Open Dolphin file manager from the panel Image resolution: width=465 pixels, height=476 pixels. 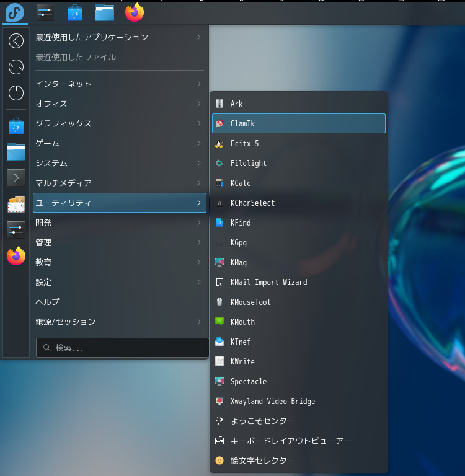click(105, 13)
